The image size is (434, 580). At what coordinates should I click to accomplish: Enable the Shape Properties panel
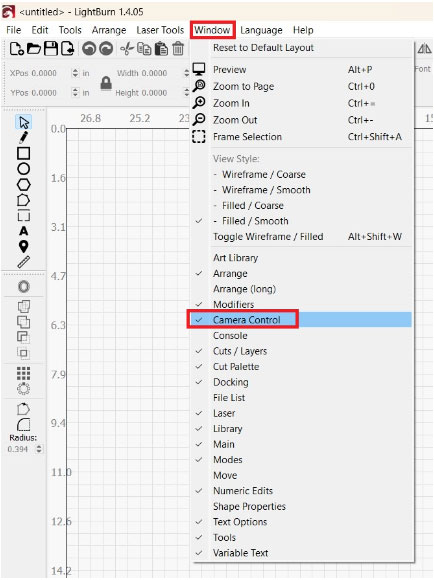[300, 506]
